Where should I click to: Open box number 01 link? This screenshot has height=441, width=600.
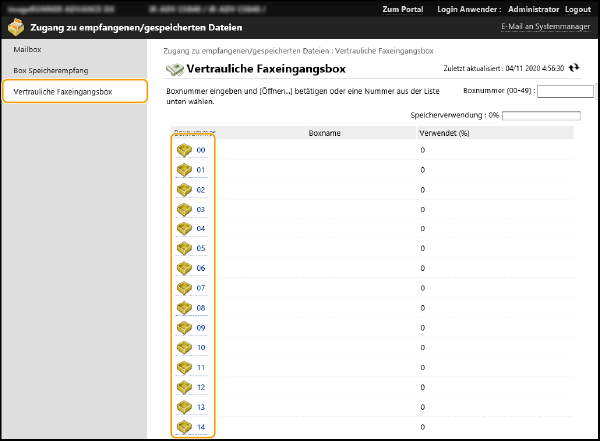201,170
